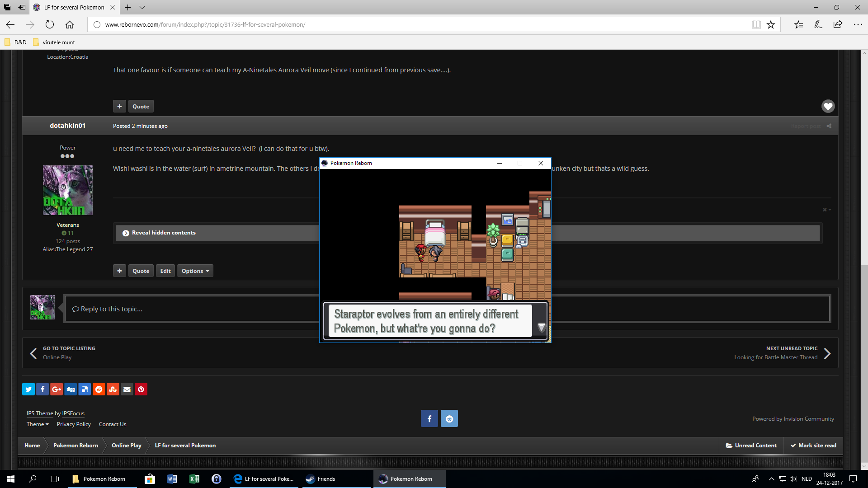The image size is (868, 488).
Task: Open the forum's Reddit page in footer
Action: (x=449, y=418)
